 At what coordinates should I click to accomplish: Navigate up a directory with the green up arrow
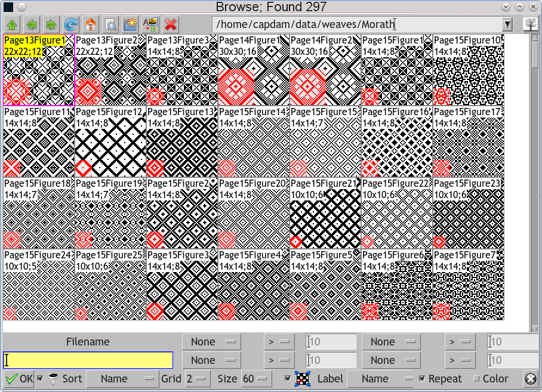click(12, 24)
